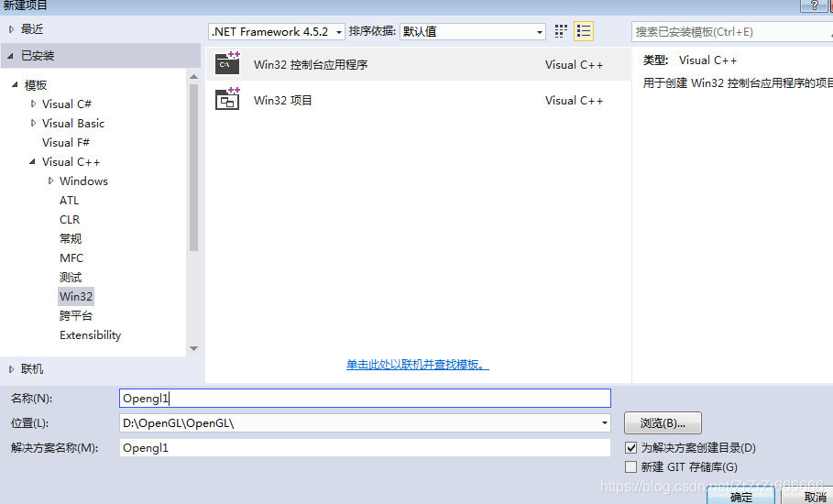Toggle create directory for solution checkbox
Image resolution: width=833 pixels, height=504 pixels.
[x=630, y=448]
